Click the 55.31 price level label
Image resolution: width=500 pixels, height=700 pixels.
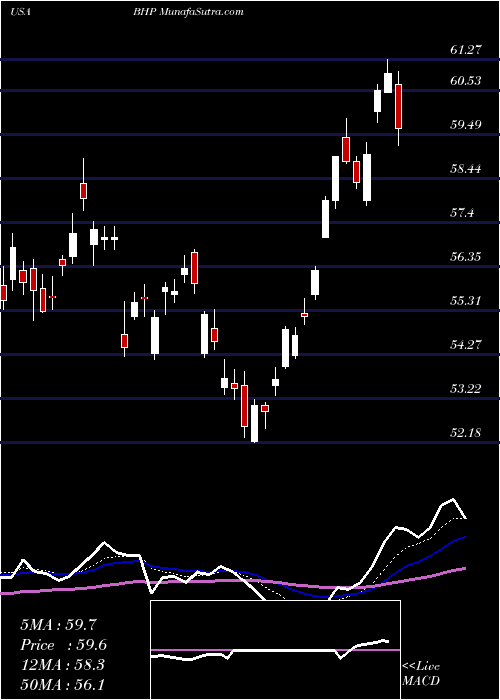click(466, 300)
